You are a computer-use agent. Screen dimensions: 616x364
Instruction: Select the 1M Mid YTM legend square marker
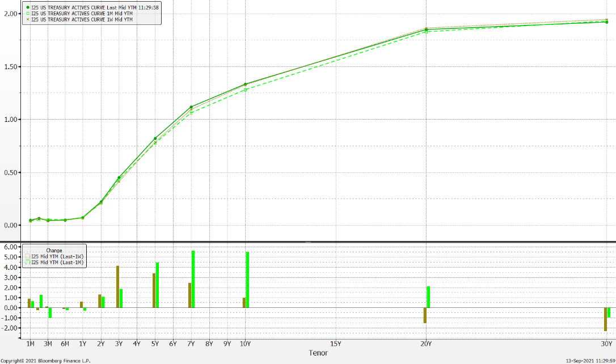tap(27, 14)
